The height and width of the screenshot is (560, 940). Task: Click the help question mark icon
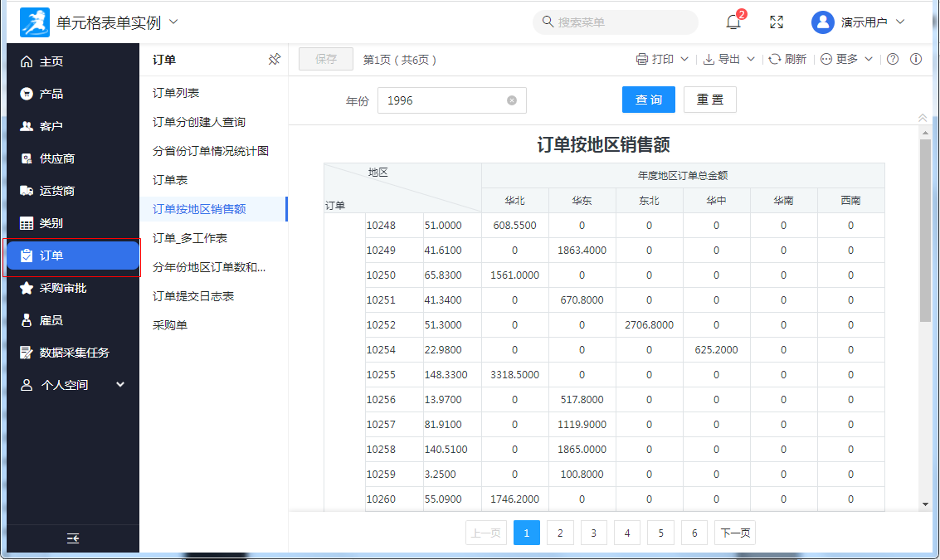(893, 60)
